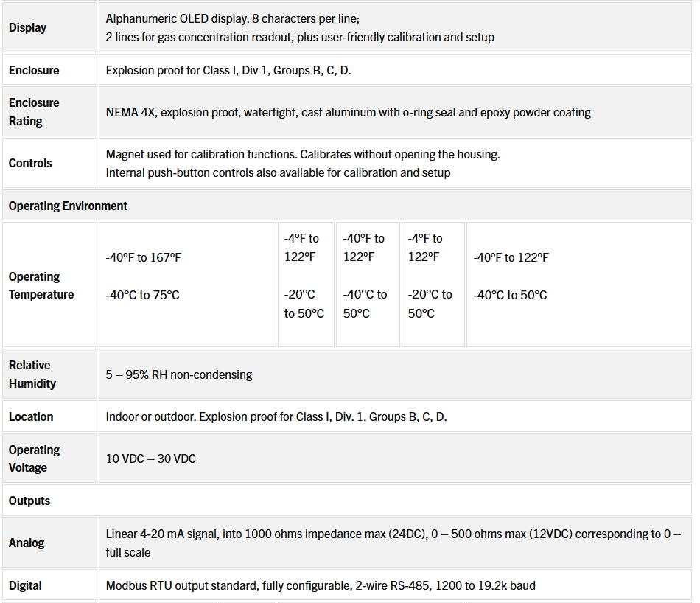Select the 5 – 95% RH non-condensing value
This screenshot has width=700, height=603.
[x=179, y=374]
